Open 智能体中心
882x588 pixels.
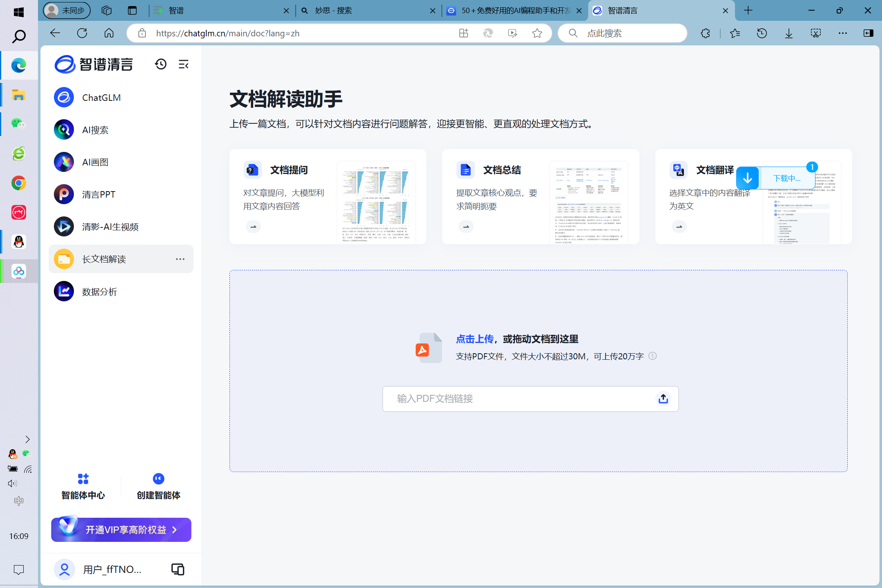(83, 487)
